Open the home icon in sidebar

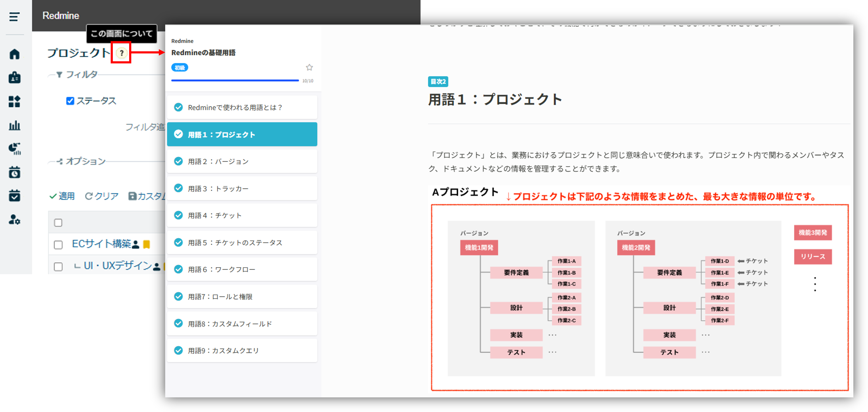[14, 54]
